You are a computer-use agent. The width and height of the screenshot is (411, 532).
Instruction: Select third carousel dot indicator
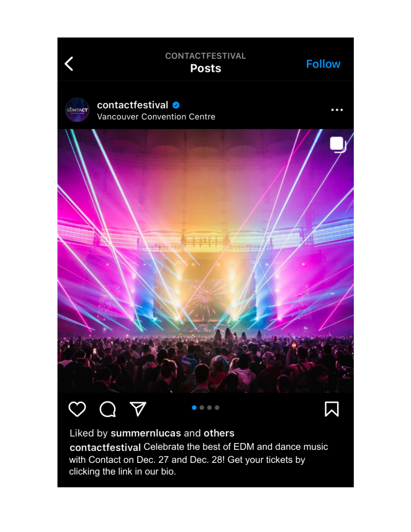tap(210, 408)
